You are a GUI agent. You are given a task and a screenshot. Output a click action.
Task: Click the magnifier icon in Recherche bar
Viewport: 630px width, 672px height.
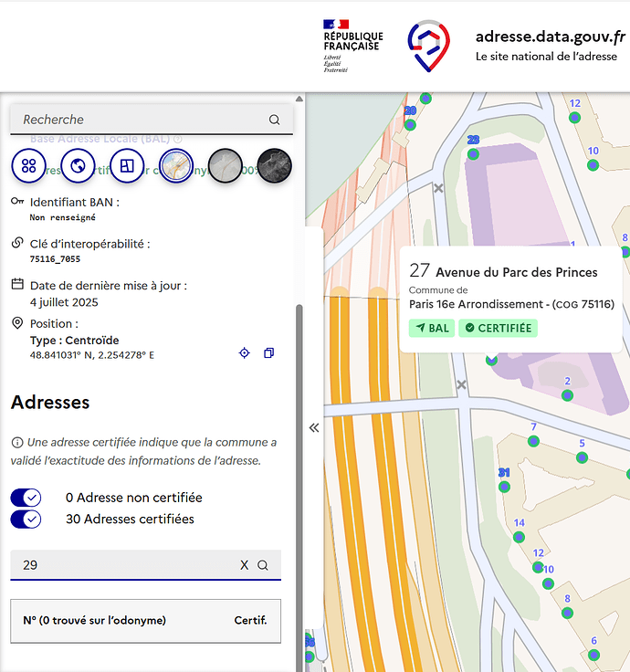pyautogui.click(x=274, y=120)
